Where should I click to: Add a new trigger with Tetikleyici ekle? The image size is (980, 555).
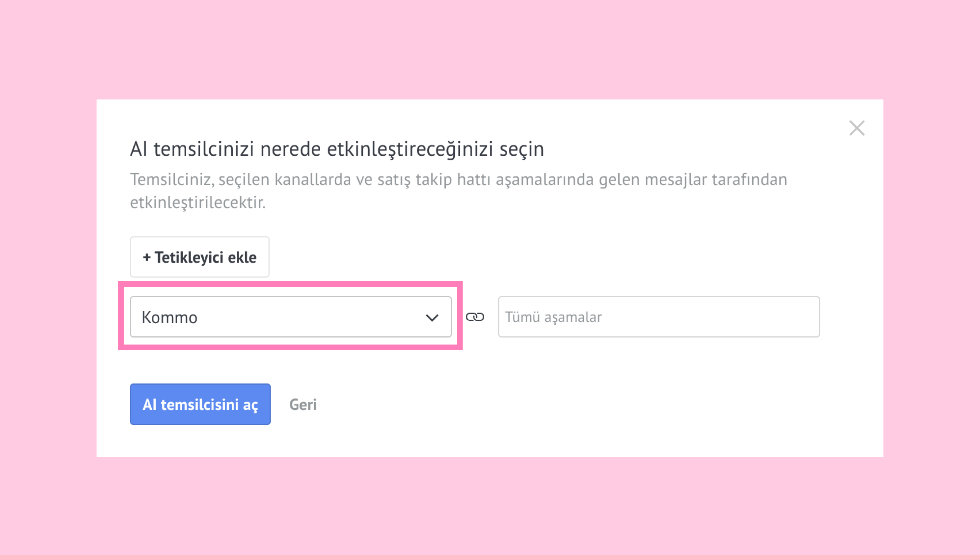coord(199,257)
